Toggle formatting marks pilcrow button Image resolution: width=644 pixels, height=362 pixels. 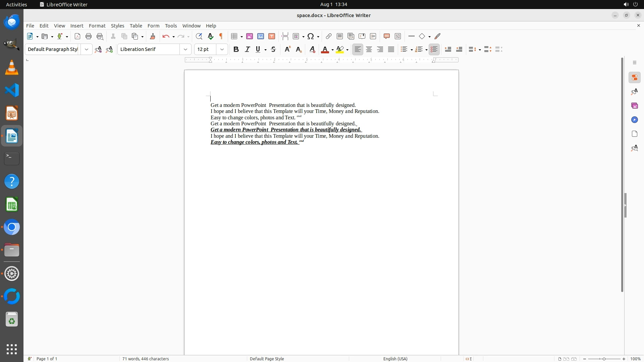[221, 37]
